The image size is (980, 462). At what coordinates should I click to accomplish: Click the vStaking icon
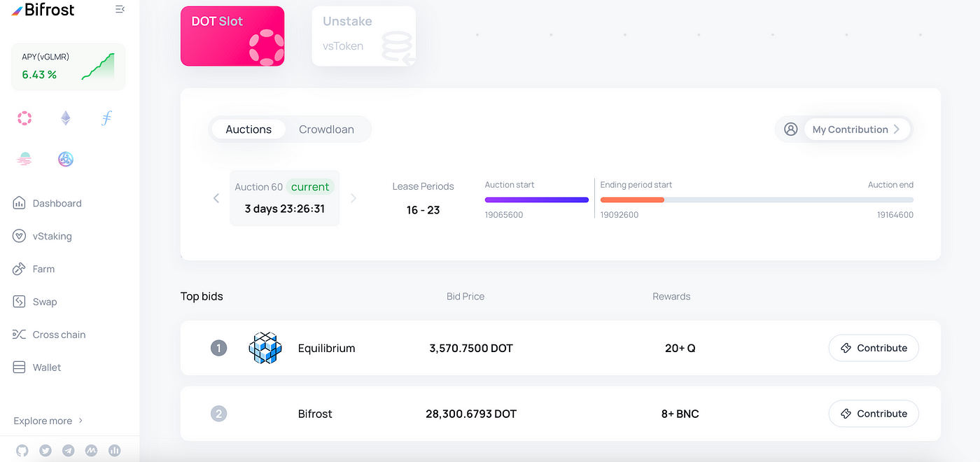(20, 236)
